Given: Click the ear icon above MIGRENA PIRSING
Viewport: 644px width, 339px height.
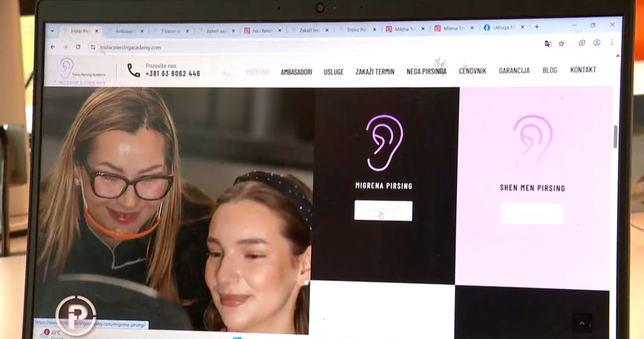Looking at the screenshot, I should pyautogui.click(x=384, y=143).
